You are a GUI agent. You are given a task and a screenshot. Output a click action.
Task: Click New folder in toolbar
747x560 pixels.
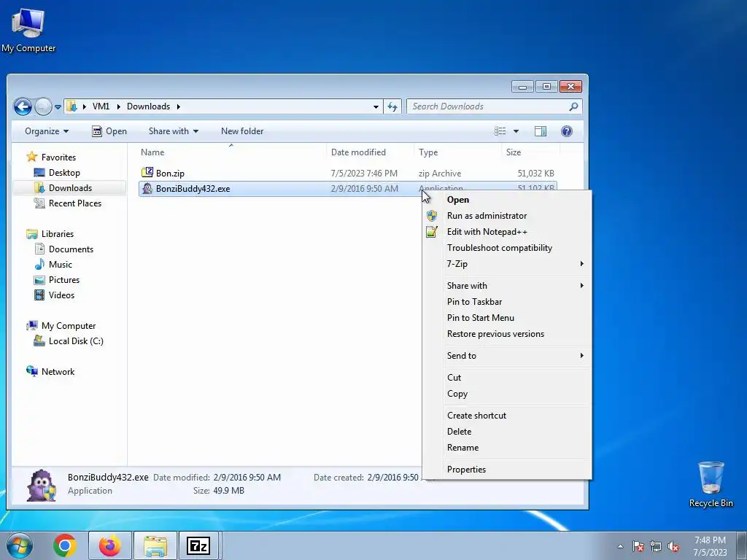click(x=242, y=131)
